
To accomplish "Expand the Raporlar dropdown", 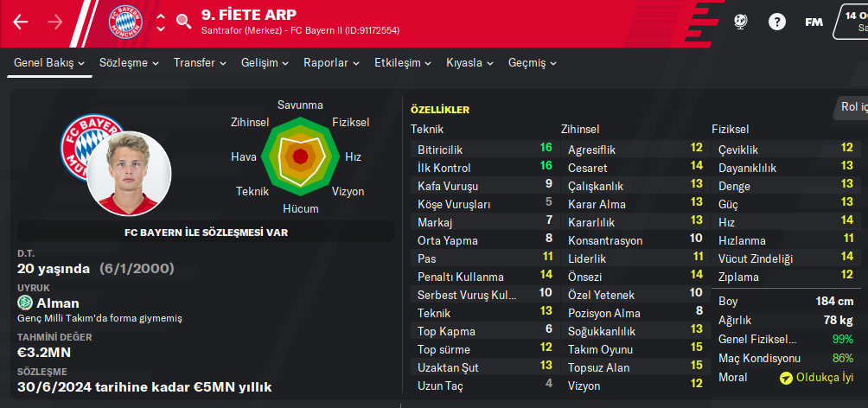I will tap(332, 63).
